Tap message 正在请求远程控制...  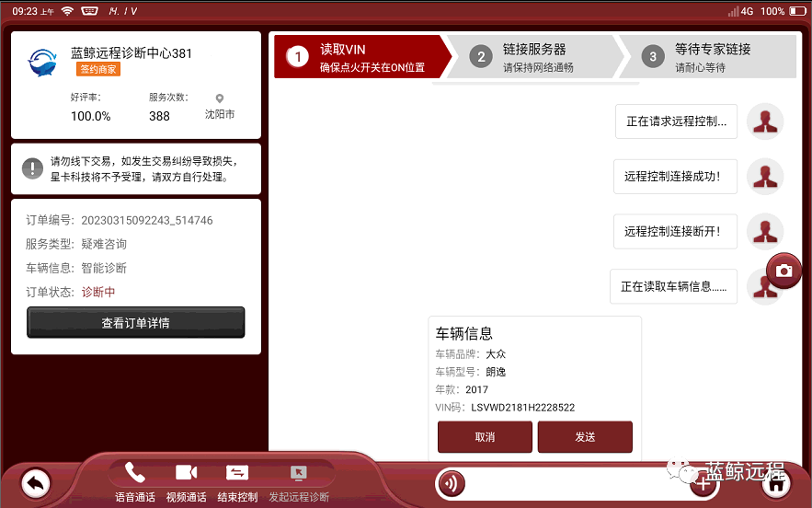(x=676, y=121)
